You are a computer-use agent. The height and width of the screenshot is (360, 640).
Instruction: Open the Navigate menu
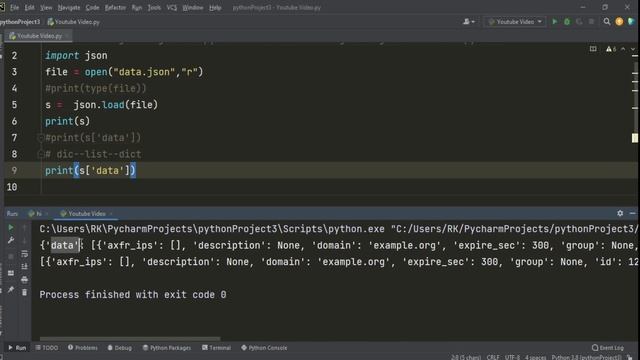[69, 7]
